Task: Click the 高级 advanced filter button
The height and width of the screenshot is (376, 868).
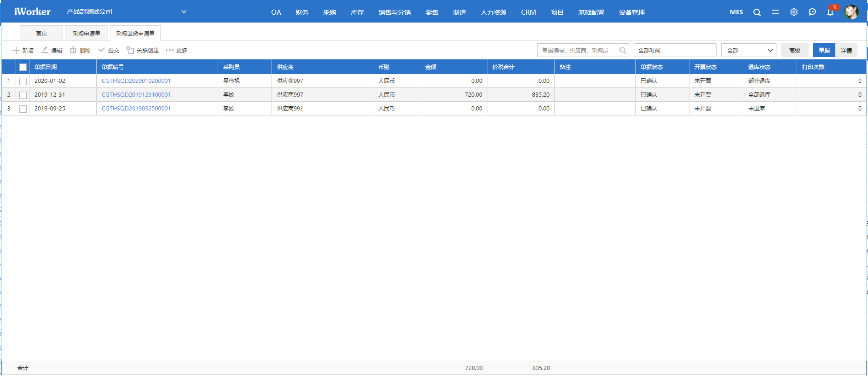Action: click(x=794, y=50)
